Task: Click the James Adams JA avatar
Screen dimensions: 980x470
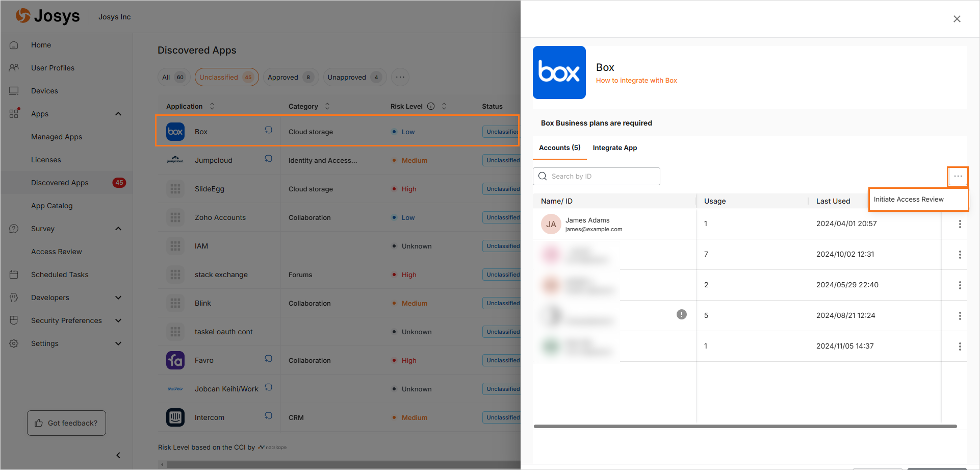Action: pos(551,224)
